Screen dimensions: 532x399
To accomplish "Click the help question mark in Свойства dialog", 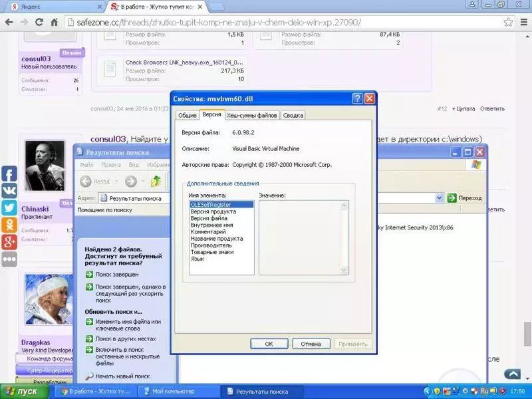I will click(x=357, y=98).
